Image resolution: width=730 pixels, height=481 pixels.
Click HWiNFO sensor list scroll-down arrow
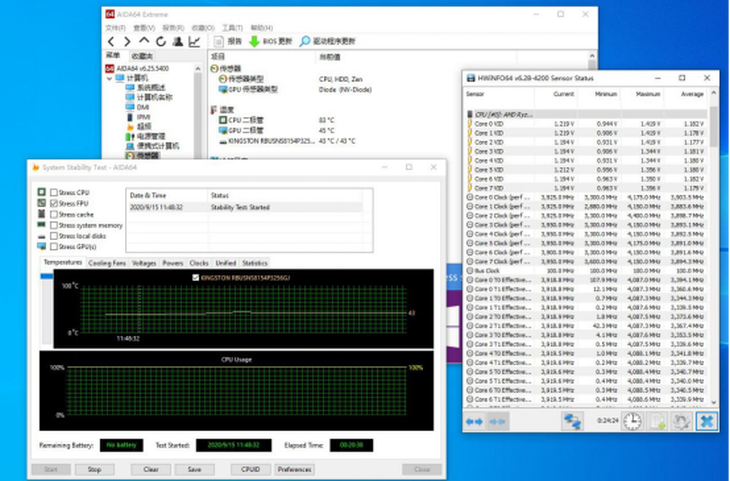click(x=713, y=403)
